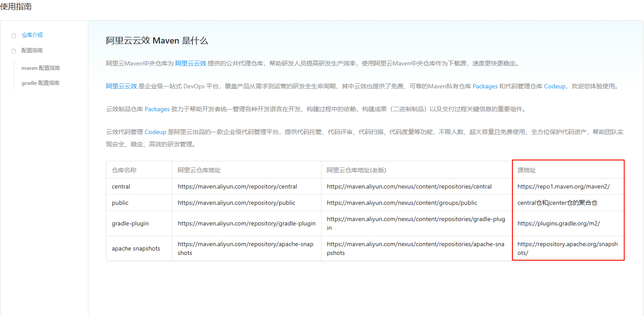Click the document icon beside 配置指南

(14, 50)
